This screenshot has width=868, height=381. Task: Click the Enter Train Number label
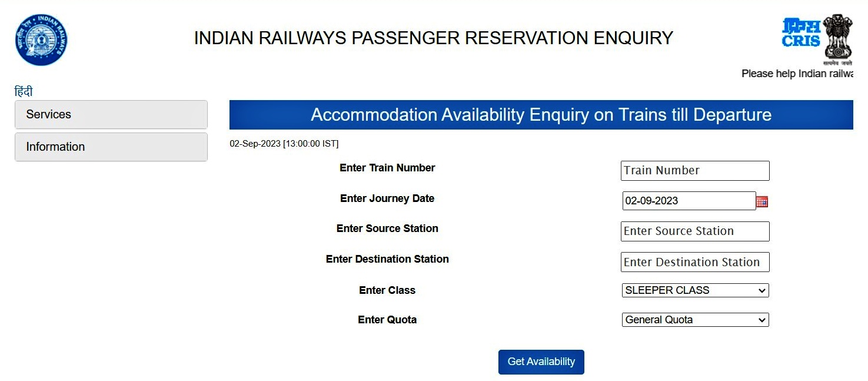pyautogui.click(x=387, y=168)
